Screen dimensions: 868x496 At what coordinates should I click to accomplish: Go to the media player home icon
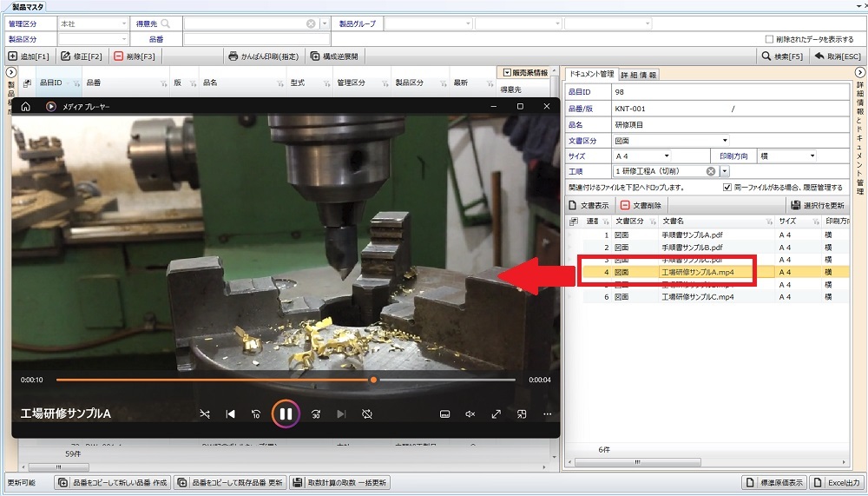pyautogui.click(x=26, y=107)
